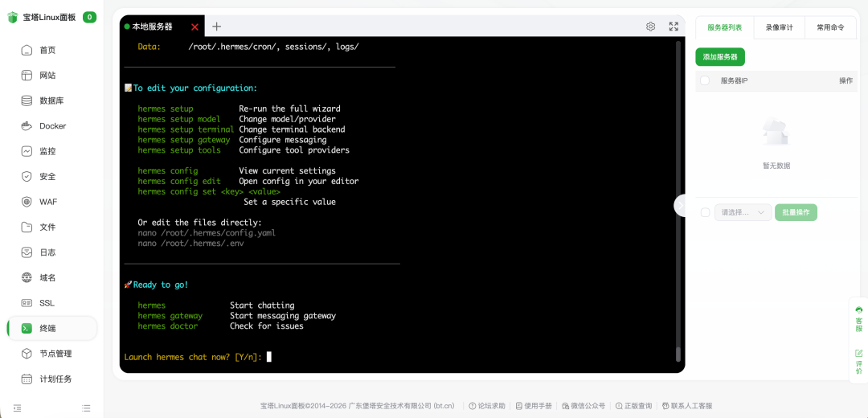Open the 节点管理 cube icon
868x418 pixels.
(x=27, y=354)
